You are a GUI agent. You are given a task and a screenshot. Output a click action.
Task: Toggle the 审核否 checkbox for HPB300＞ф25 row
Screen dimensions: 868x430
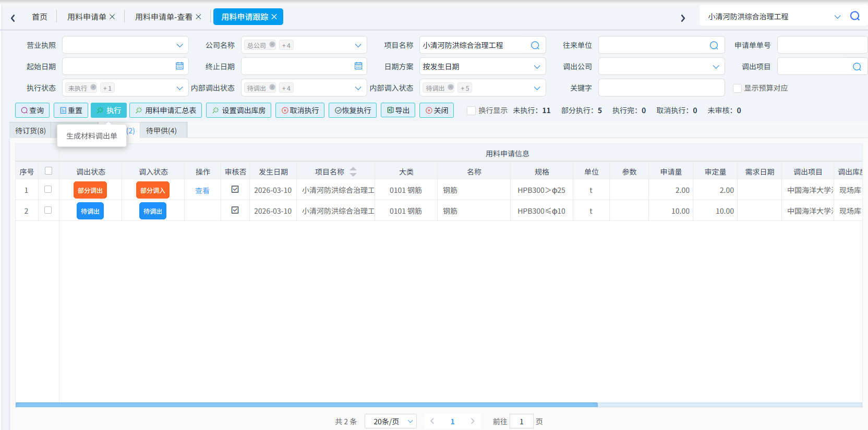[x=235, y=190]
